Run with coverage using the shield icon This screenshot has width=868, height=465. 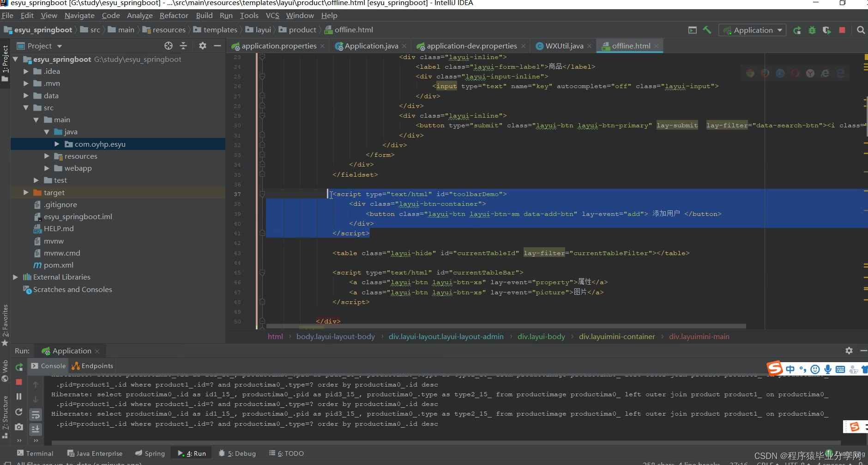point(827,30)
